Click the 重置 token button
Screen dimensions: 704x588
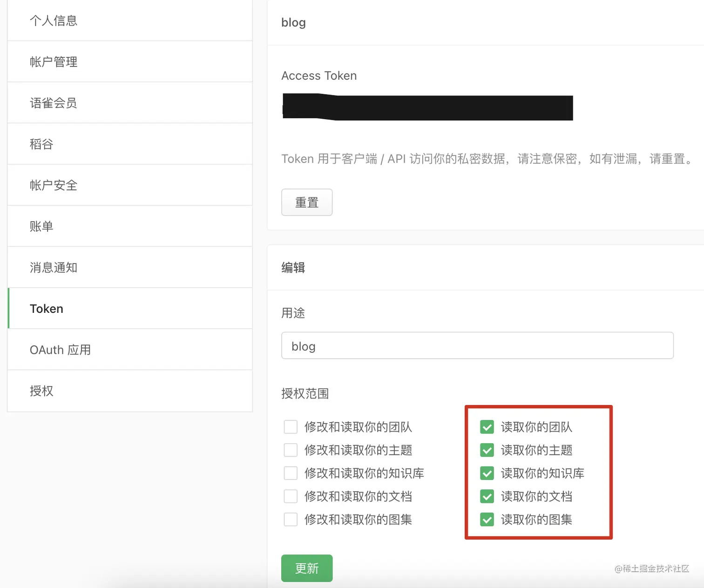(307, 203)
